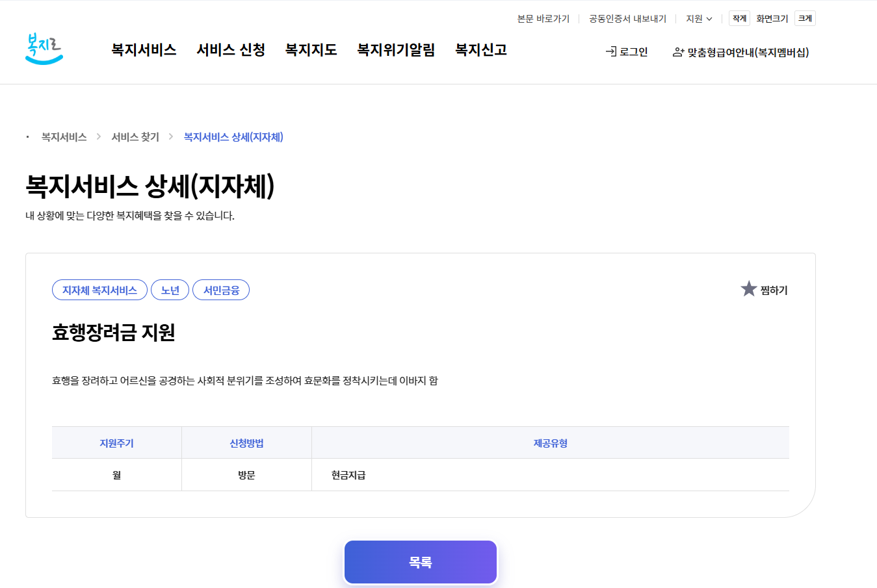Click the 현금지급 table cell
Screen dimensions: 877x588
551,475
